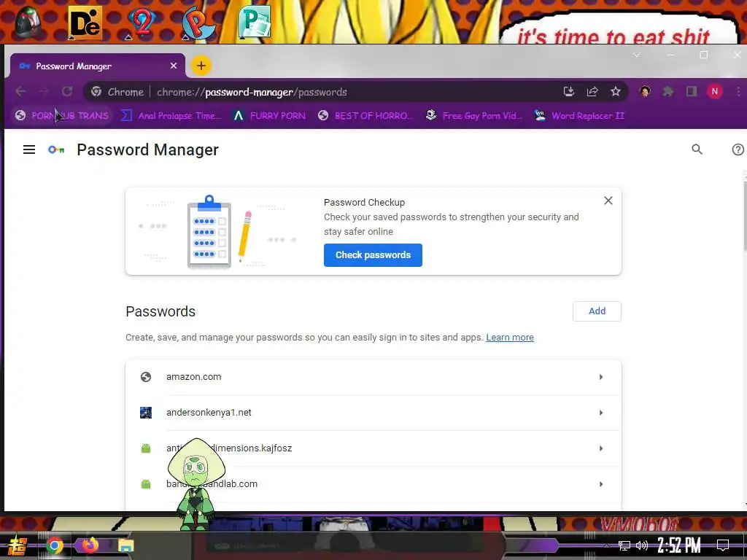Open the BEST OF HORRO... bookmark

coord(365,116)
